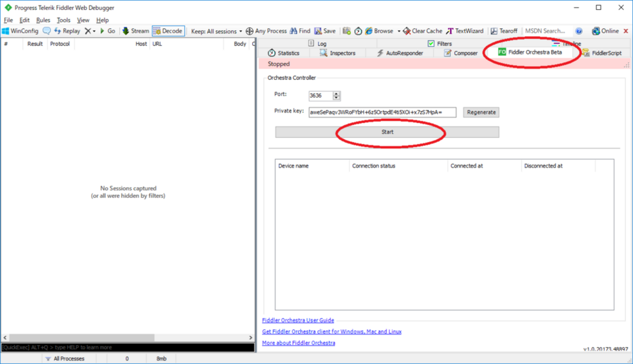The width and height of the screenshot is (633, 364).
Task: Switch to the Log tab
Action: point(317,43)
